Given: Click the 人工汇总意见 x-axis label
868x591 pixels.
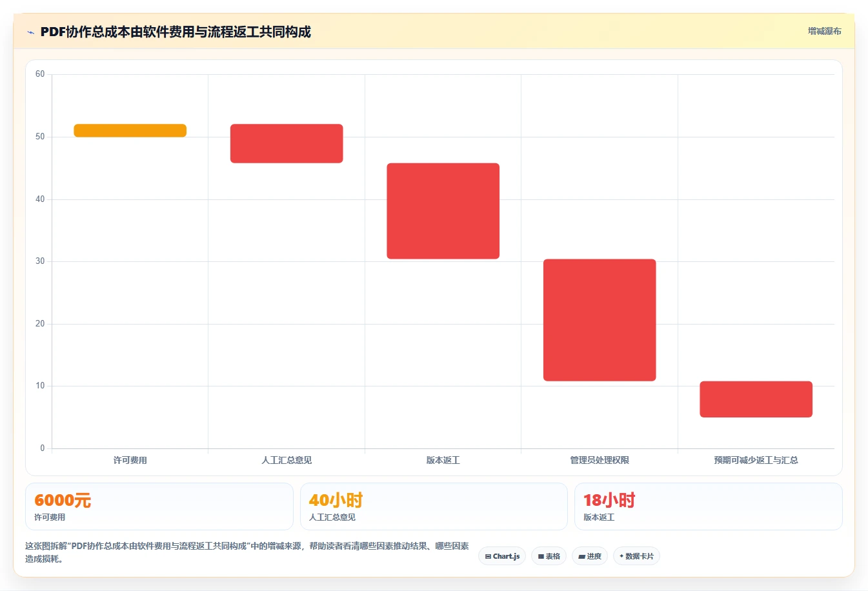Looking at the screenshot, I should pyautogui.click(x=287, y=460).
